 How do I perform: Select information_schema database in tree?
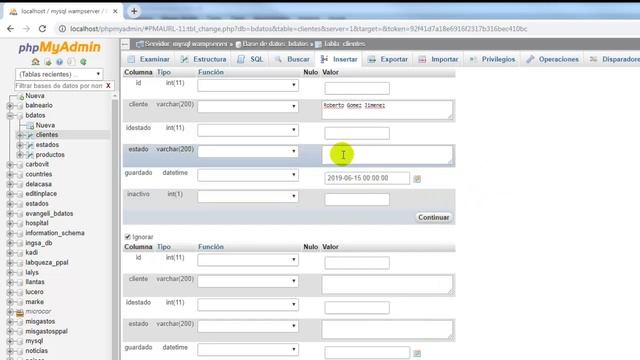[x=55, y=233]
